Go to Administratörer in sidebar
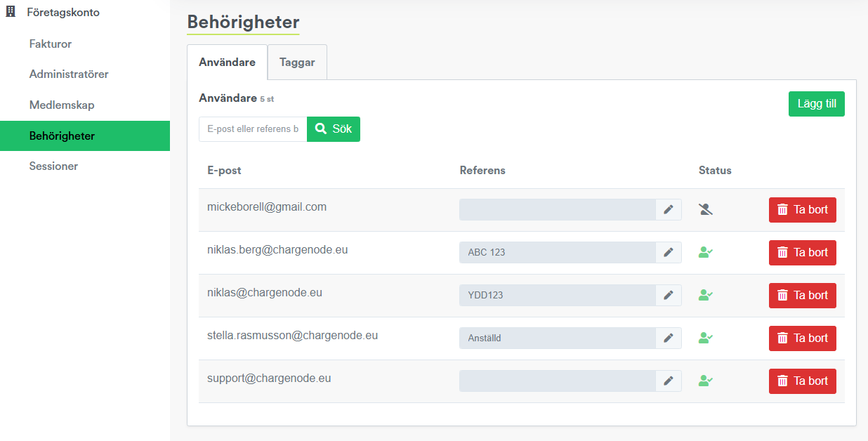The image size is (868, 441). tap(69, 74)
